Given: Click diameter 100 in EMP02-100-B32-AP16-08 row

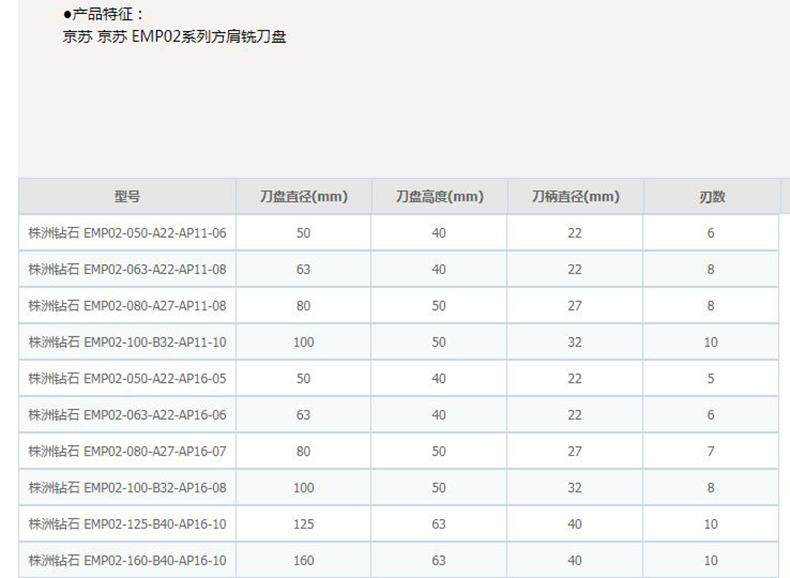Looking at the screenshot, I should pos(303,487).
